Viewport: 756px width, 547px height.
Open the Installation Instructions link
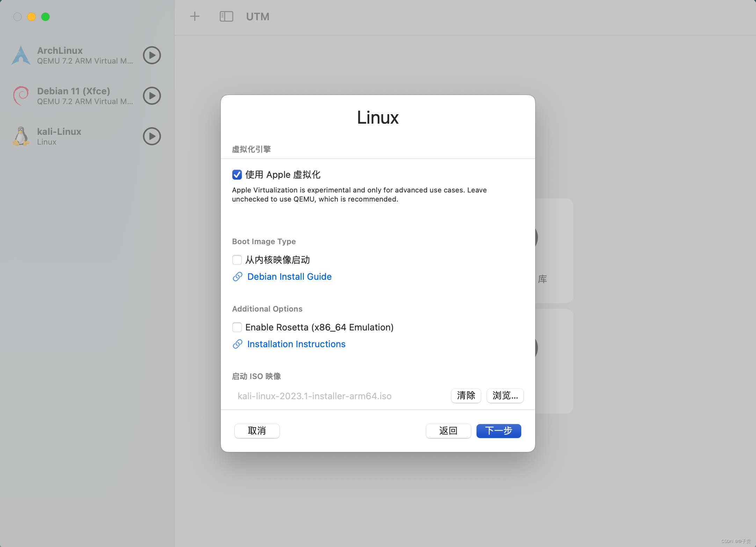coord(296,344)
